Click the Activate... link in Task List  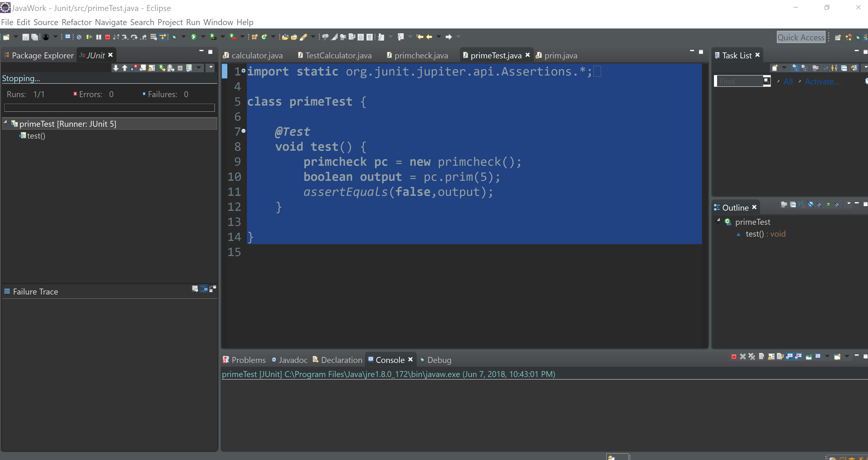click(821, 82)
